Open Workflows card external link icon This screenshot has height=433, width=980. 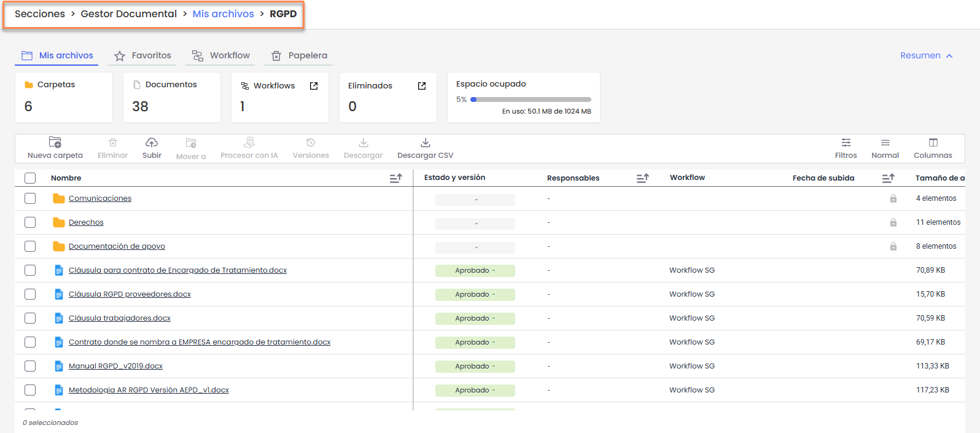[314, 86]
